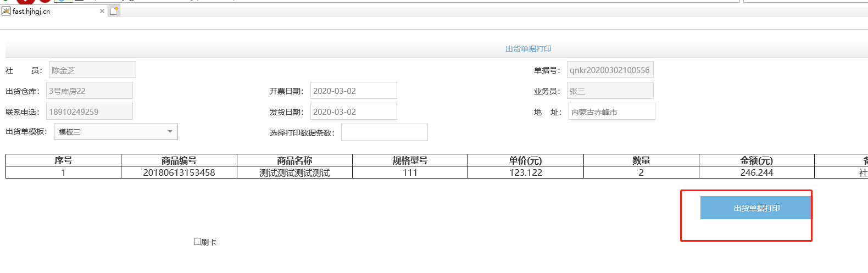Screen dimensions: 868x273
Task: Open the 出货单模板 dropdown
Action: [116, 132]
